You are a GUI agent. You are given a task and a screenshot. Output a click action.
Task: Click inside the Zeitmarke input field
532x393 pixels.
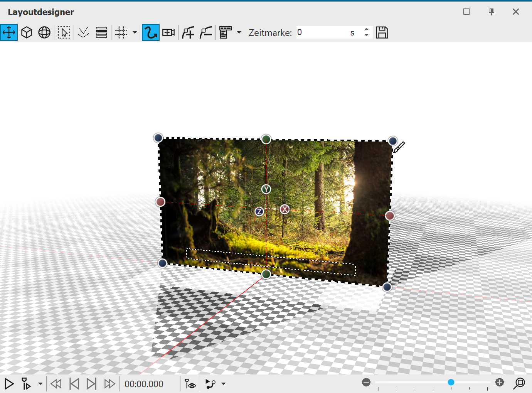324,32
